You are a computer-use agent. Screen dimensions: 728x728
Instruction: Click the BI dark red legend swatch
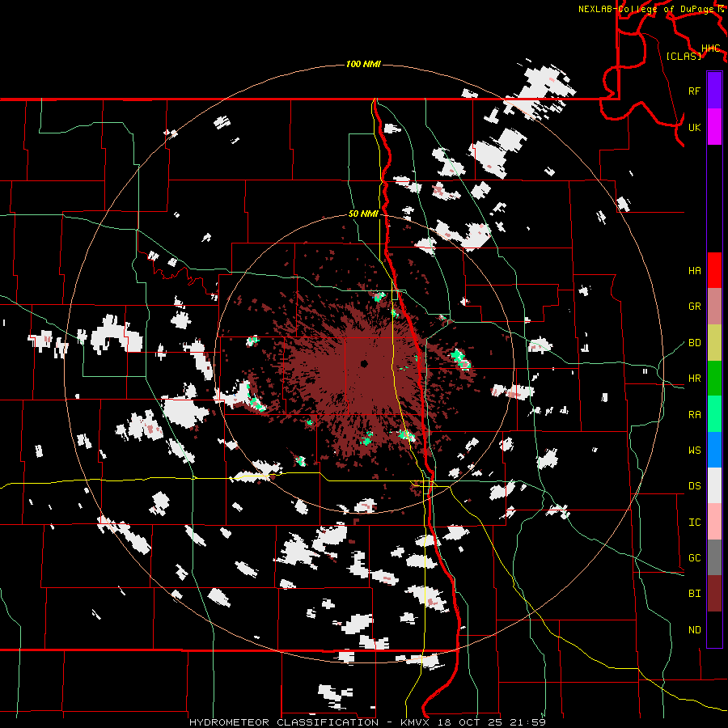[714, 594]
